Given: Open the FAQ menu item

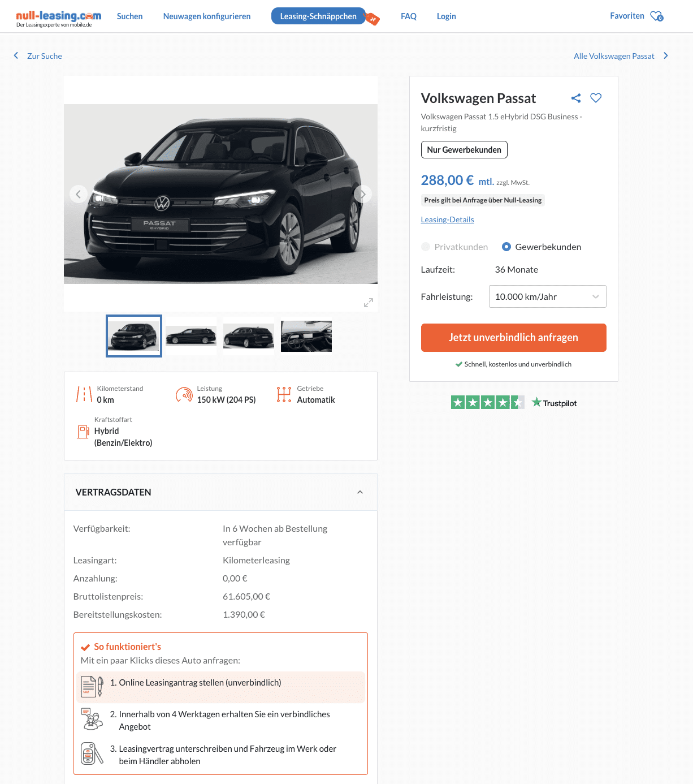Looking at the screenshot, I should pos(409,16).
